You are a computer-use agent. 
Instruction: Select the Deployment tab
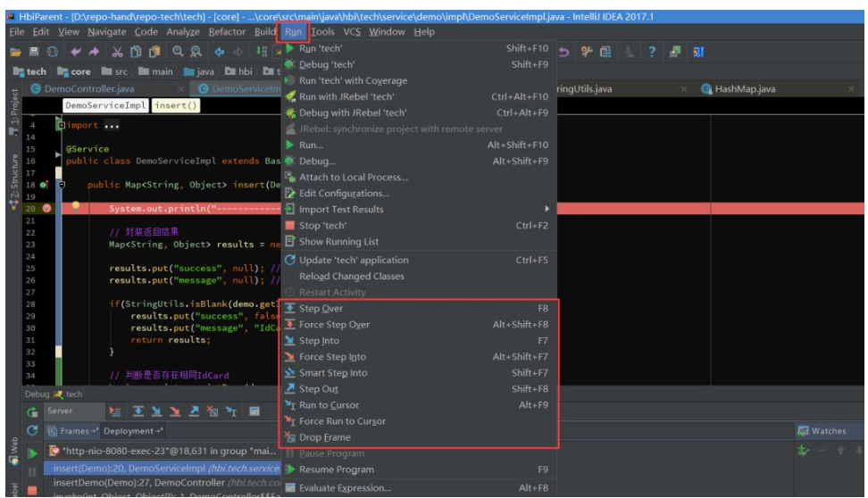point(133,431)
